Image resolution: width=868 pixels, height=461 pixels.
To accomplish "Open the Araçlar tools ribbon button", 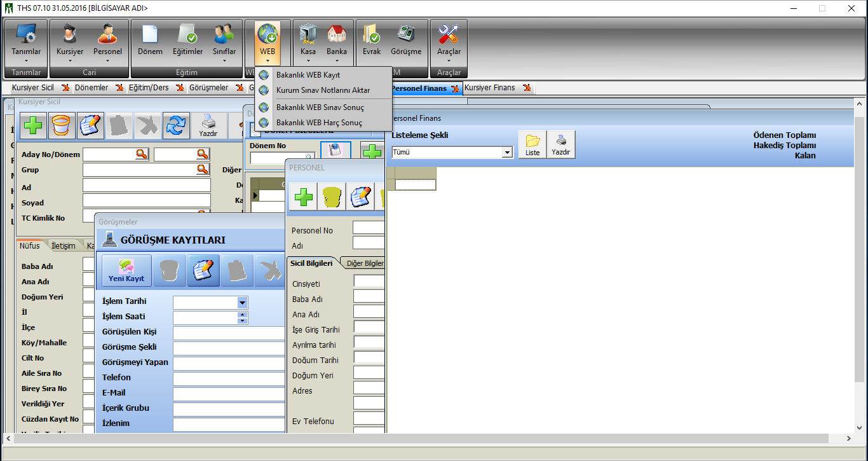I will (x=449, y=41).
